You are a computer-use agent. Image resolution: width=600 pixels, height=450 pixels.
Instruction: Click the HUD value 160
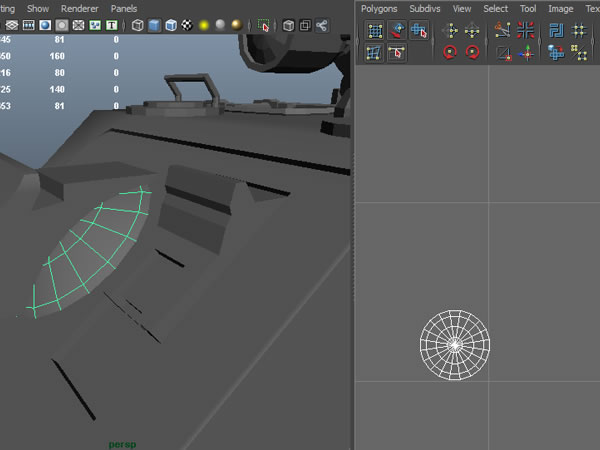click(57, 56)
